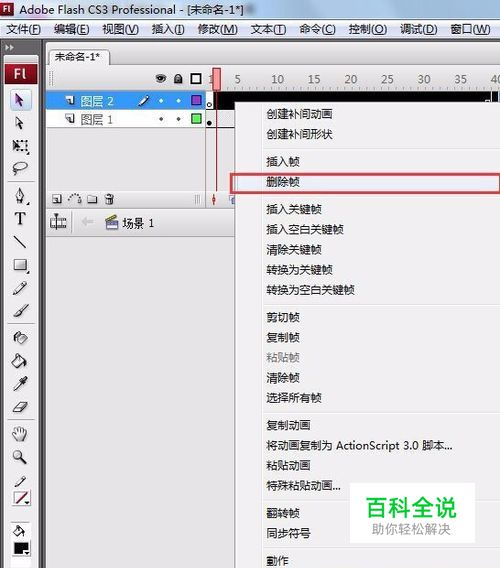The height and width of the screenshot is (568, 500).
Task: Open the 插入(I) menu
Action: pos(168,29)
